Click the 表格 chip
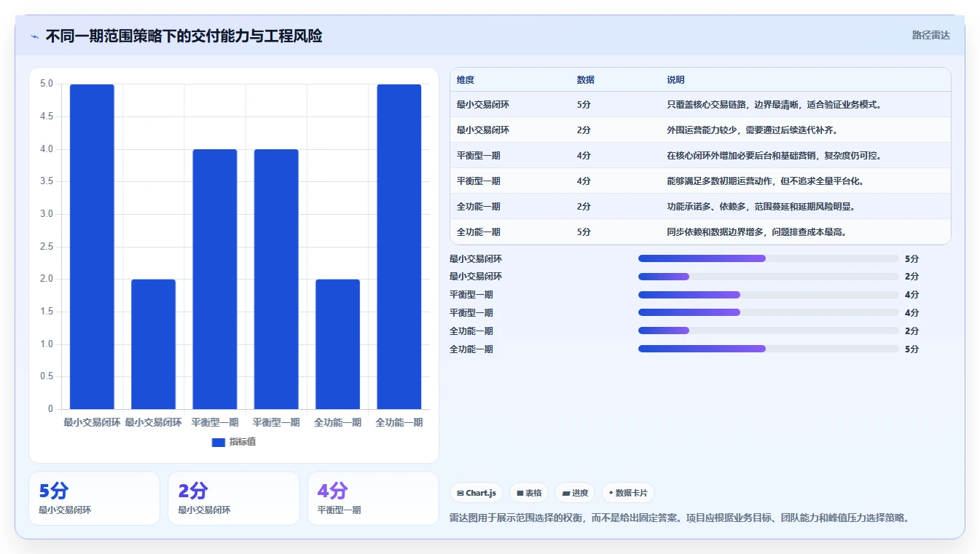 coord(529,493)
